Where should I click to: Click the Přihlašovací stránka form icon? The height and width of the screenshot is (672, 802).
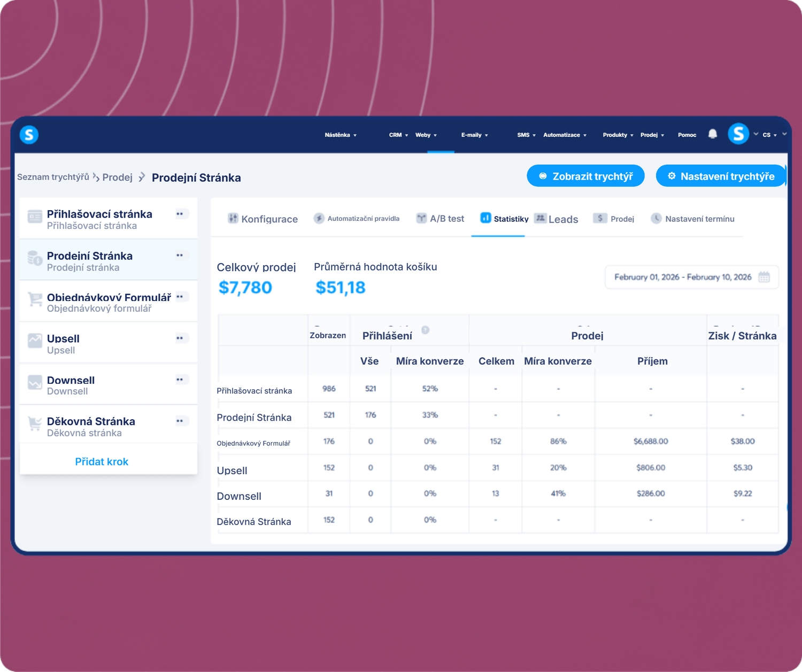pos(35,217)
